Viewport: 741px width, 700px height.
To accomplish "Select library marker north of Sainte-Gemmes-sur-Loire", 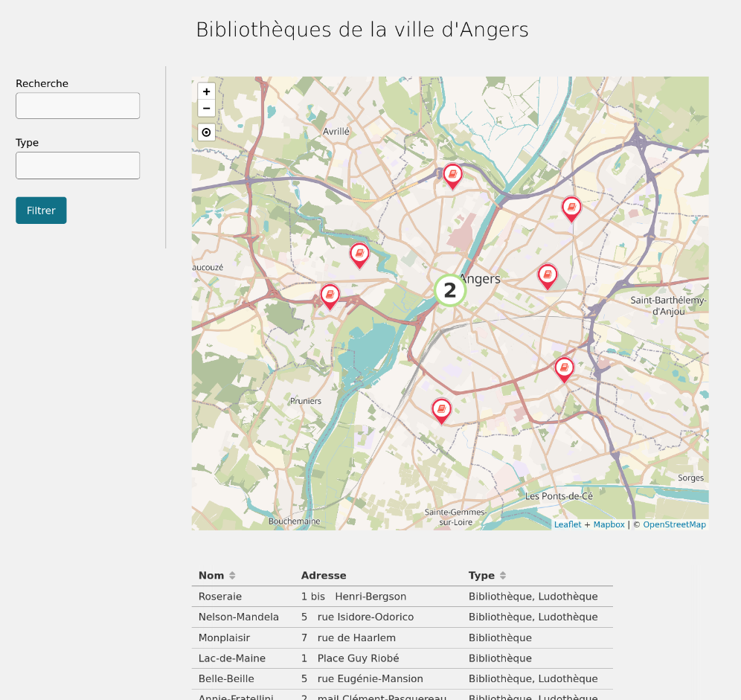I will pyautogui.click(x=441, y=411).
